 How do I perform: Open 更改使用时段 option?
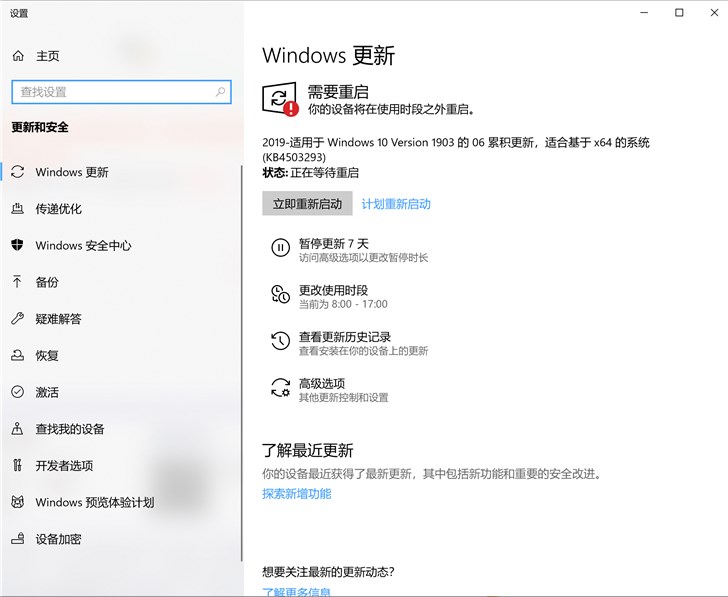(330, 297)
